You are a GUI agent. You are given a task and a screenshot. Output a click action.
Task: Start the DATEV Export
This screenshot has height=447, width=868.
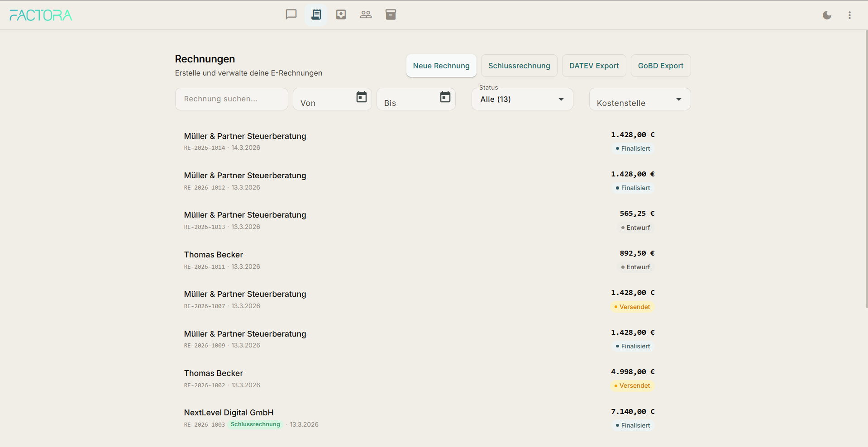tap(594, 66)
